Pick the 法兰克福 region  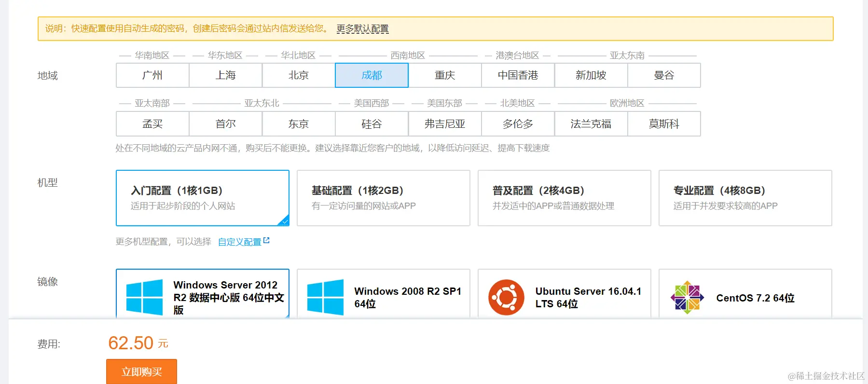591,124
